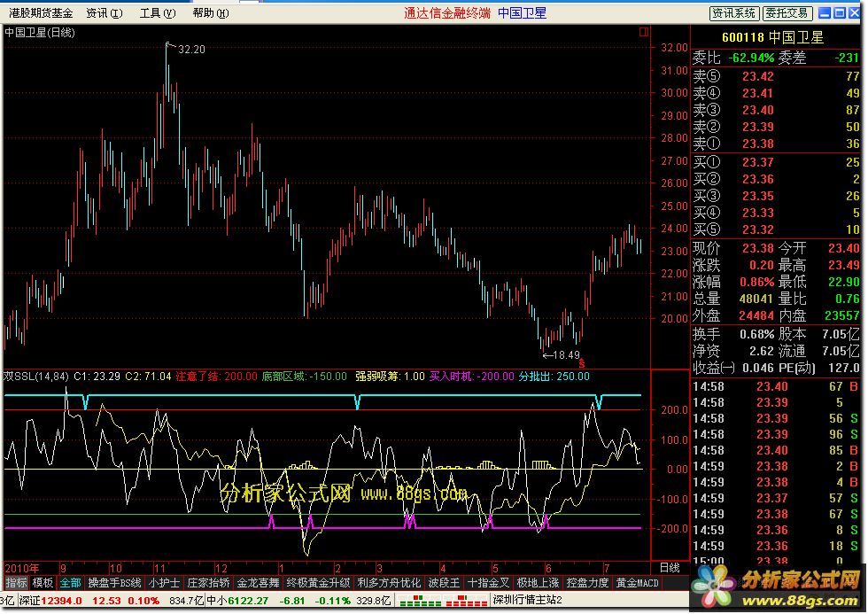Click the 14:59 trade row with 18 S
This screenshot has height=614, width=868.
[x=776, y=546]
